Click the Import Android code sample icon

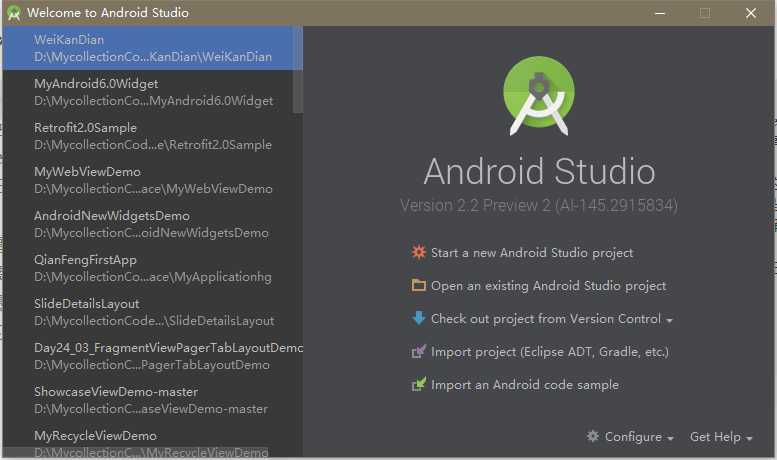[x=418, y=385]
